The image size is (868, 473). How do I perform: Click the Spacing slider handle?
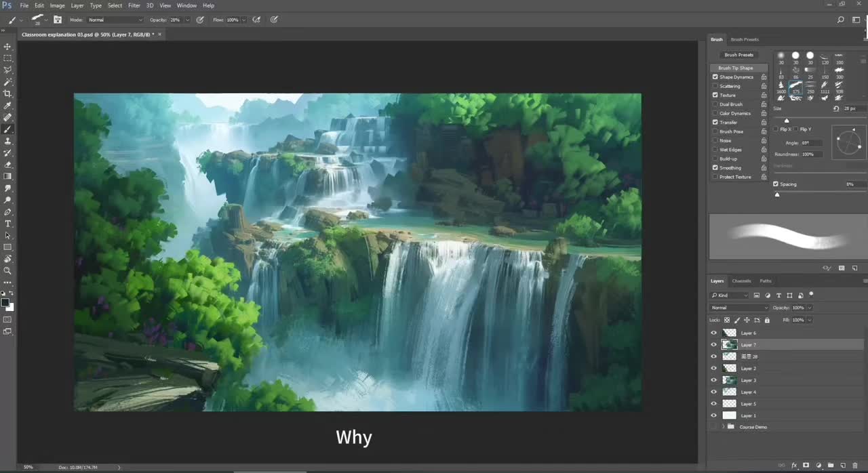pyautogui.click(x=777, y=194)
